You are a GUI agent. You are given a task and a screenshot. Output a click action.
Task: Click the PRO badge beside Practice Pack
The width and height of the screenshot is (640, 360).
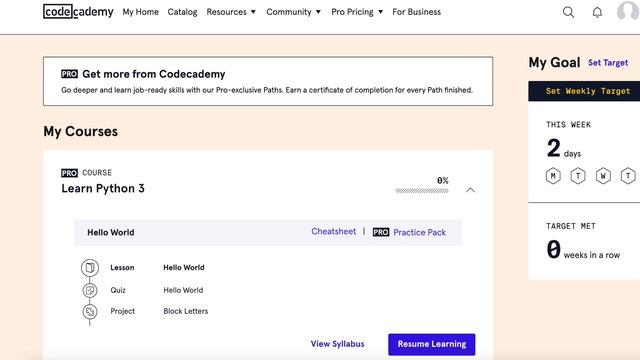[x=381, y=232]
